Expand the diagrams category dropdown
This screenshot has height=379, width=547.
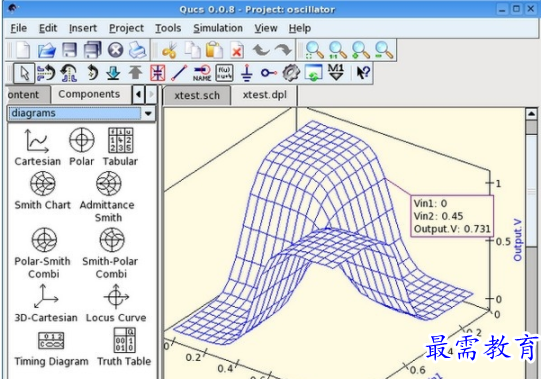pos(148,113)
